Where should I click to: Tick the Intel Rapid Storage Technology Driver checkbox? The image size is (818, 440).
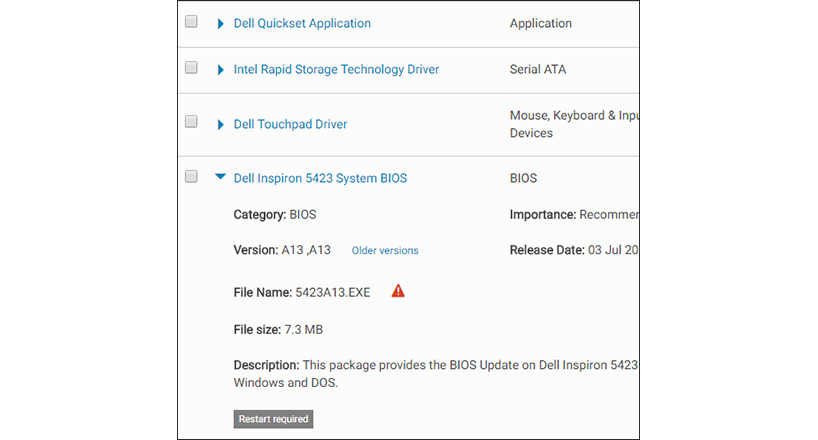pos(191,67)
